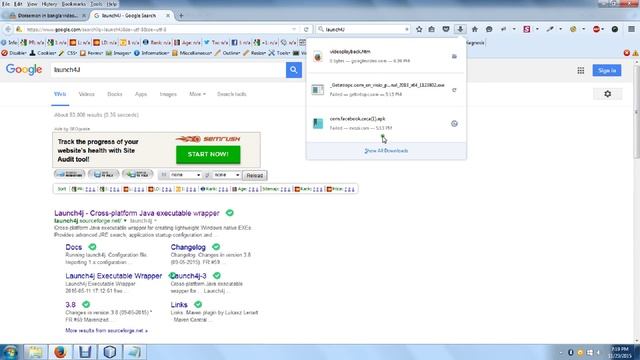Expand the More search options dropdown
Viewport: 640px width, 360px height.
[x=197, y=94]
